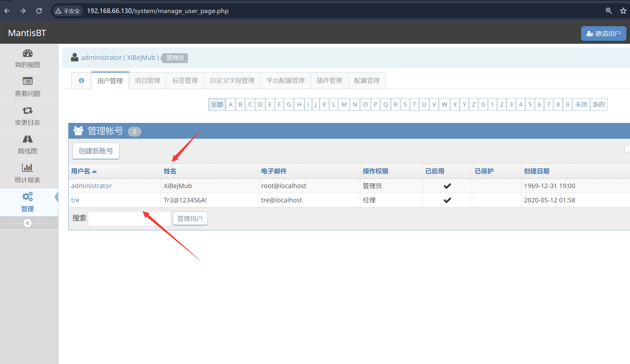The height and width of the screenshot is (364, 630).
Task: Click the enabled checkmark for tre
Action: pyautogui.click(x=447, y=200)
